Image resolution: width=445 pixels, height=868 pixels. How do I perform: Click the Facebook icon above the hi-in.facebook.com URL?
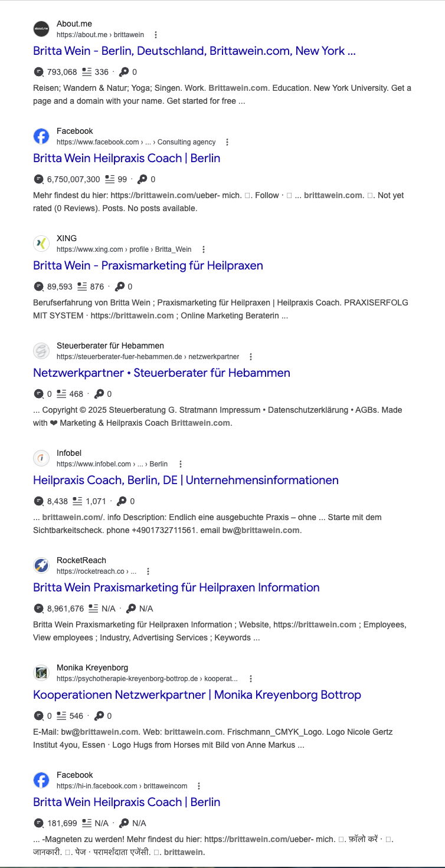point(41,780)
